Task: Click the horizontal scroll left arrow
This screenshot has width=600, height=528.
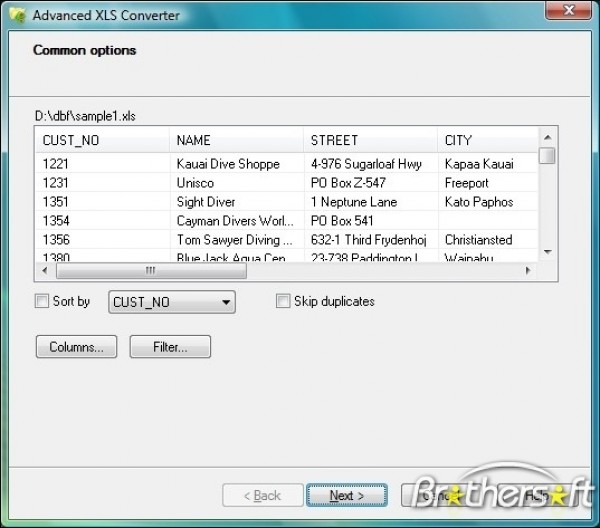Action: (45, 271)
